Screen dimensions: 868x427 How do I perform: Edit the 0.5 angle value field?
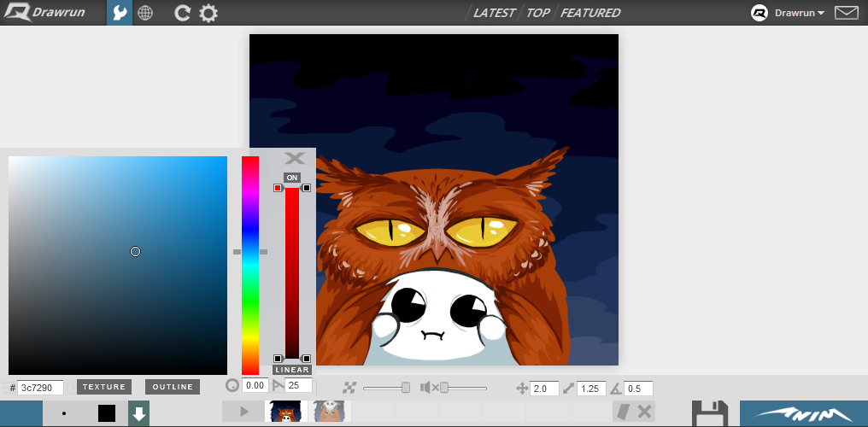point(638,389)
